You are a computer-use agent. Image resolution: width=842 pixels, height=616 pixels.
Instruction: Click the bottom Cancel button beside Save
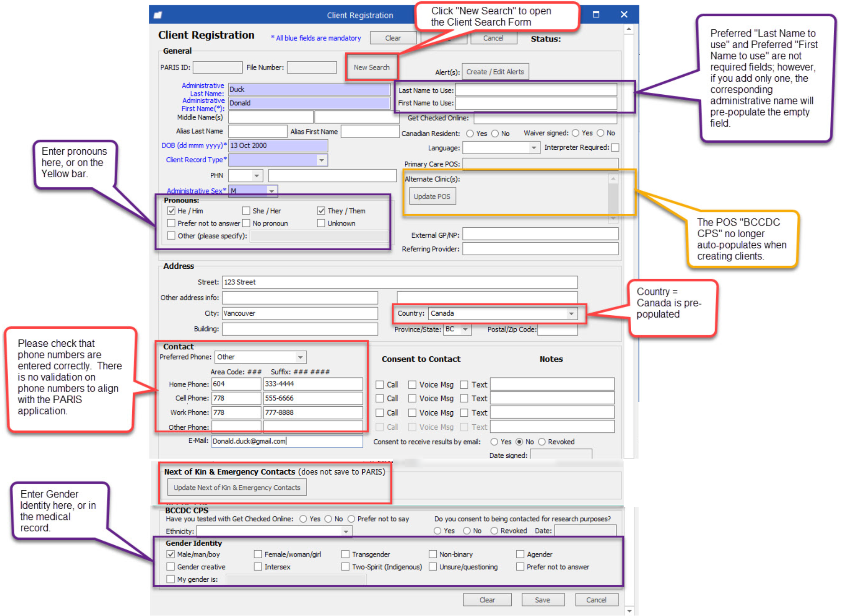tap(596, 600)
